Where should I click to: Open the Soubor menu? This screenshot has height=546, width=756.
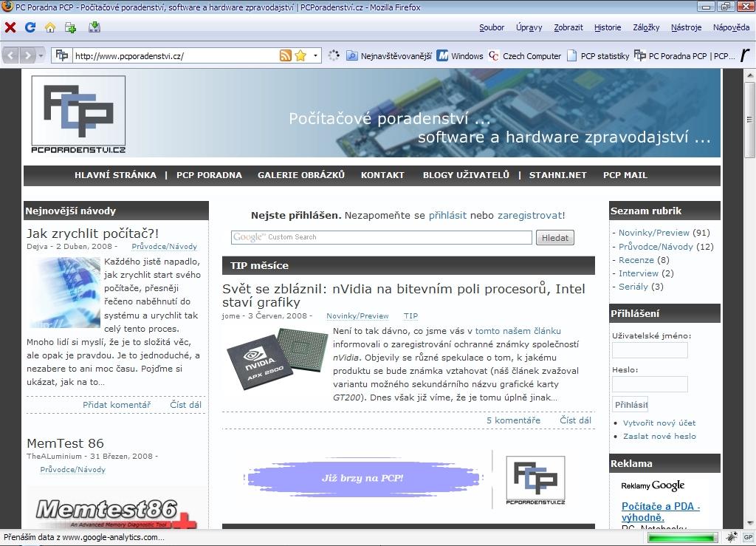491,27
